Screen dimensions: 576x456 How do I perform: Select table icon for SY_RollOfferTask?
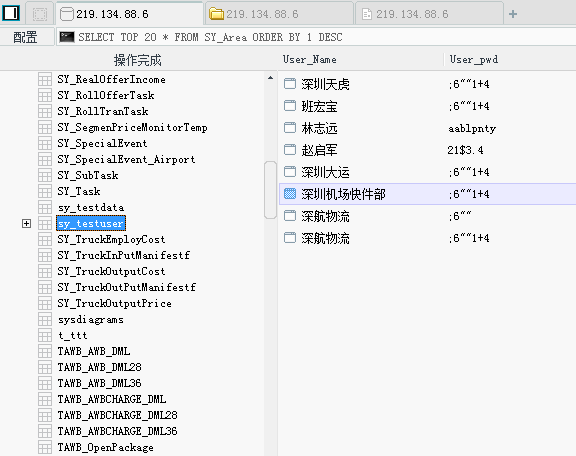[45, 96]
